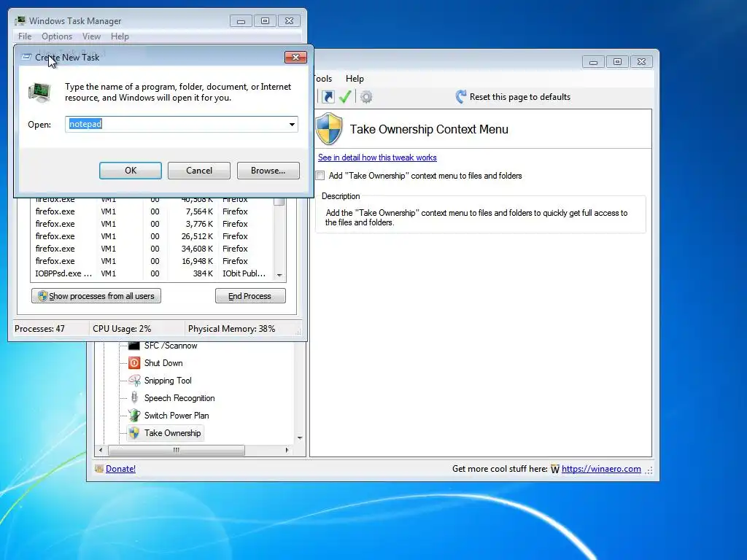747x560 pixels.
Task: Click the red Shut Down icon in tree
Action: click(x=134, y=363)
